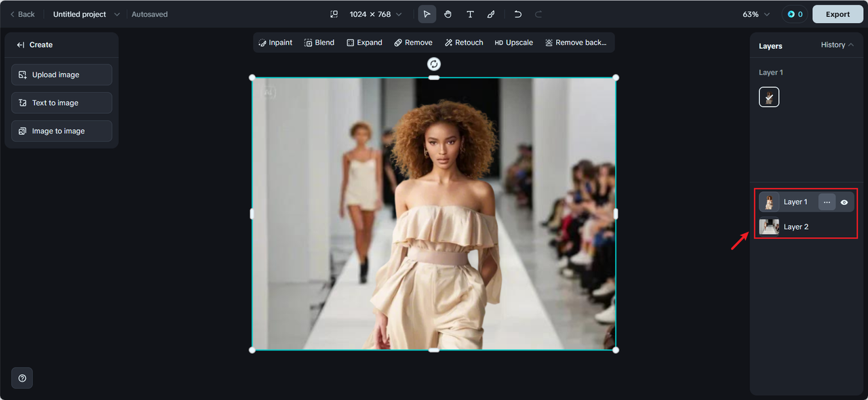Click the canvas resize icon beside 1024 × 768
This screenshot has width=868, height=400.
[x=334, y=14]
